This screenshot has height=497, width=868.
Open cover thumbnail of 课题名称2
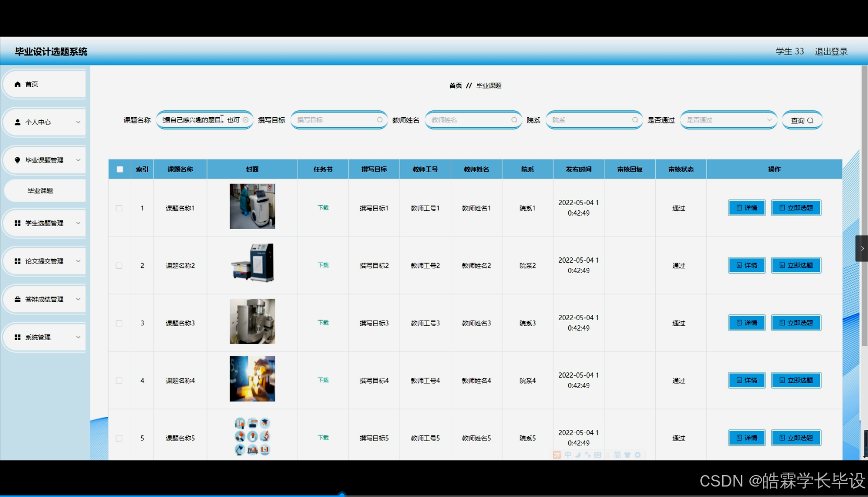pyautogui.click(x=253, y=263)
